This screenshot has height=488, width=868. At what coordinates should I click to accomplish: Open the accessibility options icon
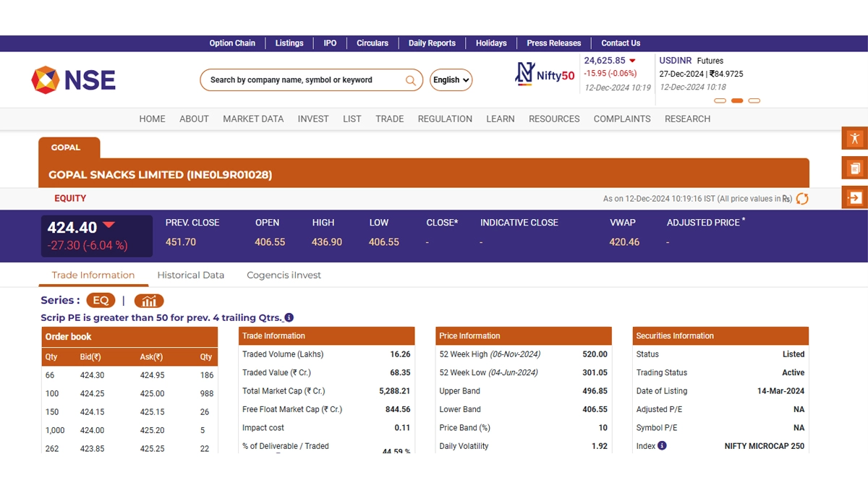pyautogui.click(x=854, y=138)
